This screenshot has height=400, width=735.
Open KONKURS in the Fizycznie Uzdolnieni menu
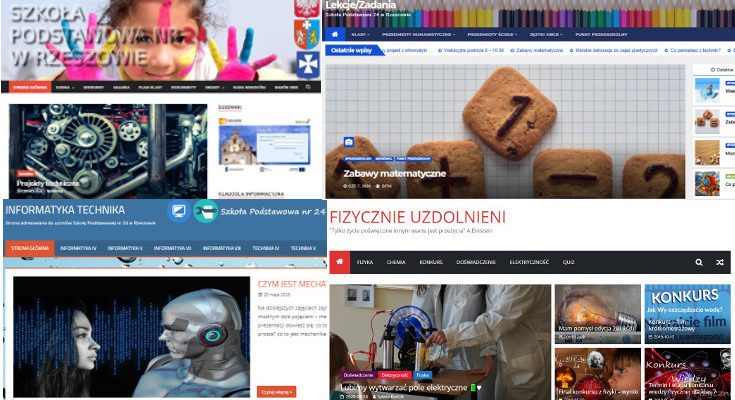(431, 262)
